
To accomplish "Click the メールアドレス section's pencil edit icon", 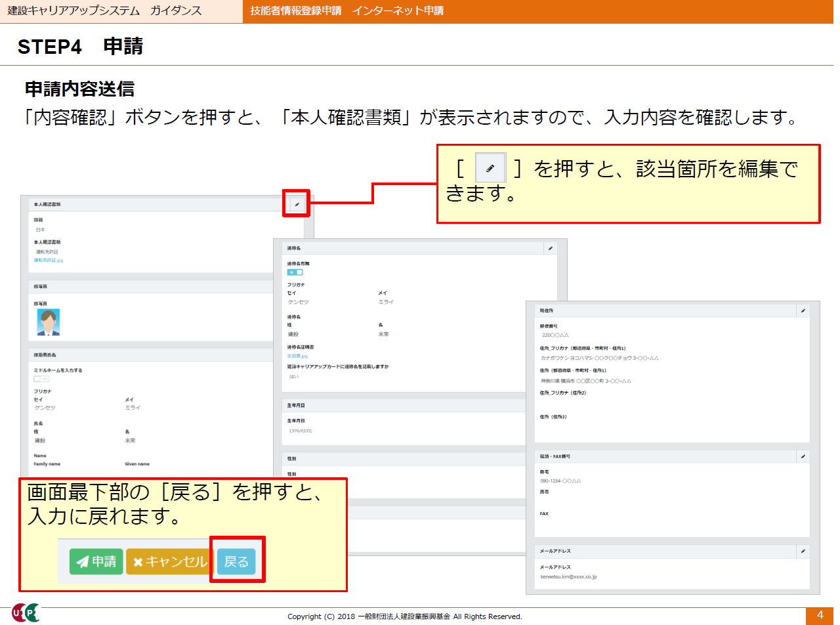I will tap(802, 551).
